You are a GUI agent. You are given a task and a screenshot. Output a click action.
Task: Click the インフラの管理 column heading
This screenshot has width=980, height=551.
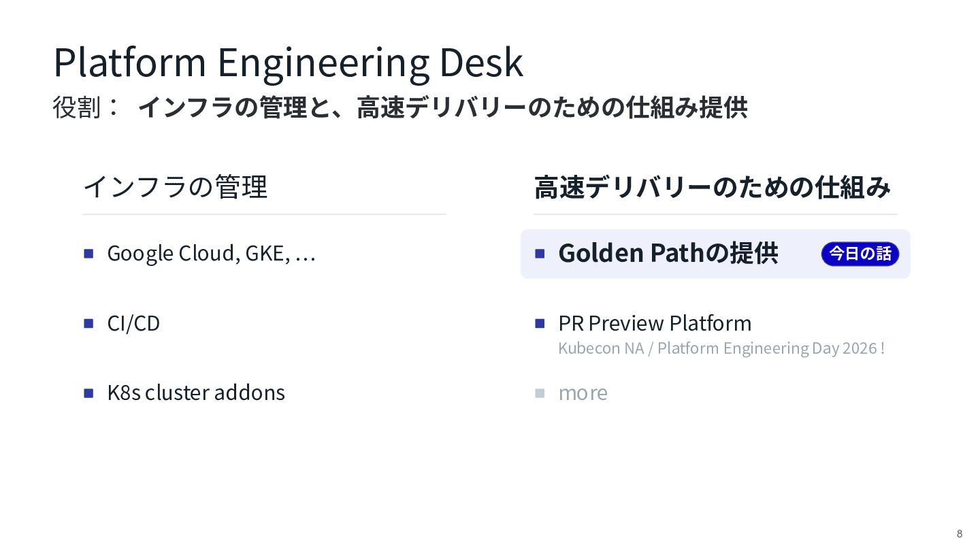click(x=175, y=186)
